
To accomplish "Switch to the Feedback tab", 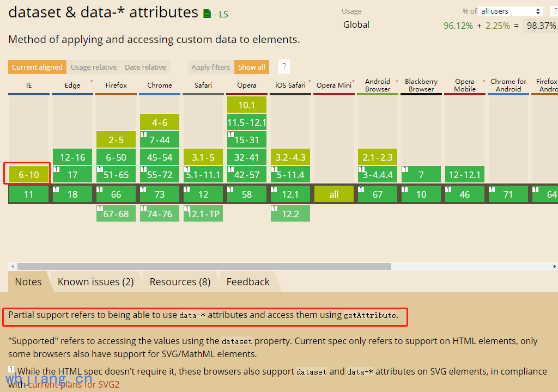I will point(248,281).
